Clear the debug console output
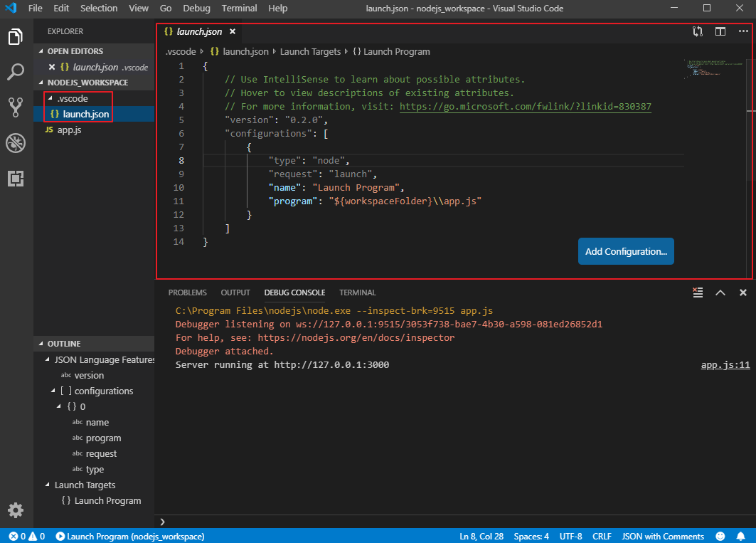The width and height of the screenshot is (756, 543). [x=698, y=292]
